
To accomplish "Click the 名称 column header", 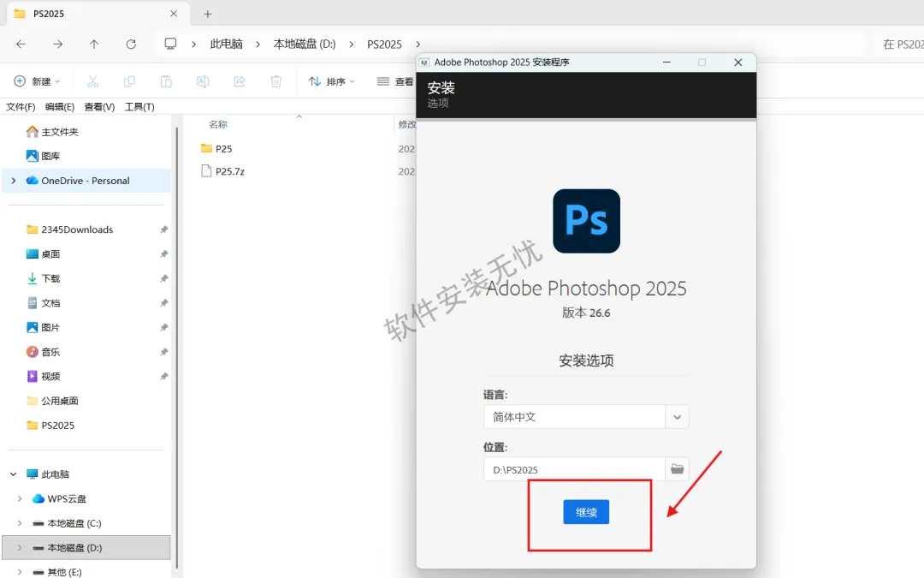I will click(x=218, y=124).
